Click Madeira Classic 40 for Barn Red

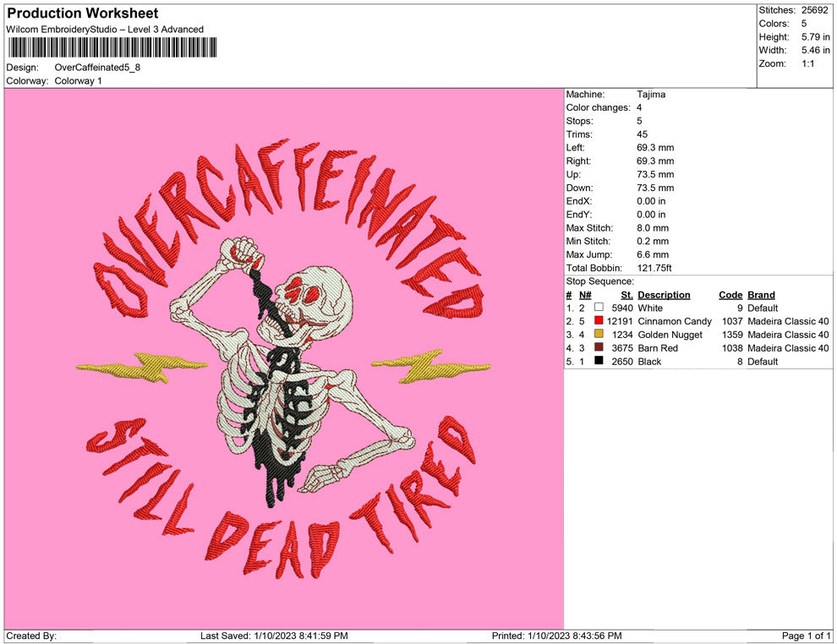tap(788, 348)
